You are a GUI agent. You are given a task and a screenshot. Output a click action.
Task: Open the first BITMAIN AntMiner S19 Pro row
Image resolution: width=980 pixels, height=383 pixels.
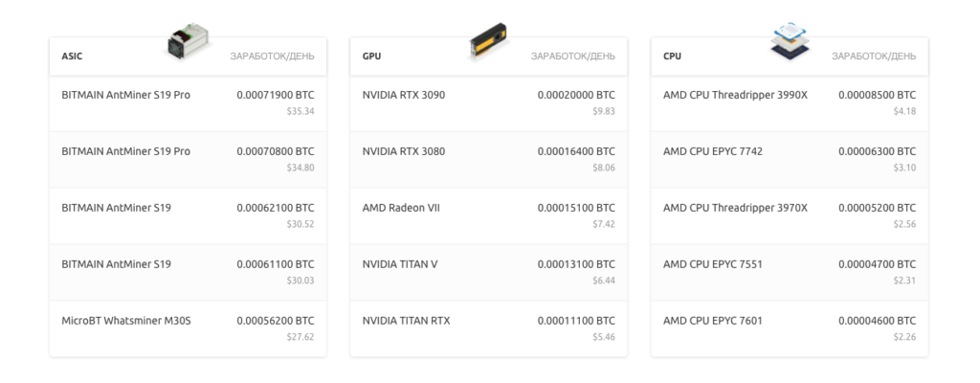tap(126, 96)
